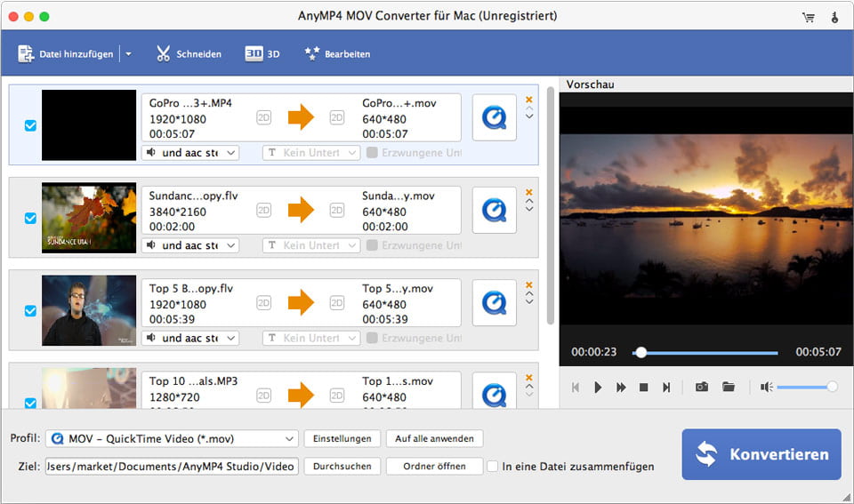Open the Bearbeiten edit tool
Viewport: 854px width, 504px height.
pos(337,54)
